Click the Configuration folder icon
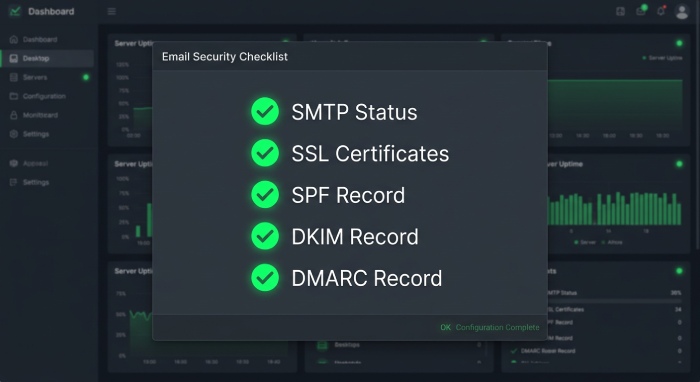Screen dimensions: 700x382 point(14,96)
